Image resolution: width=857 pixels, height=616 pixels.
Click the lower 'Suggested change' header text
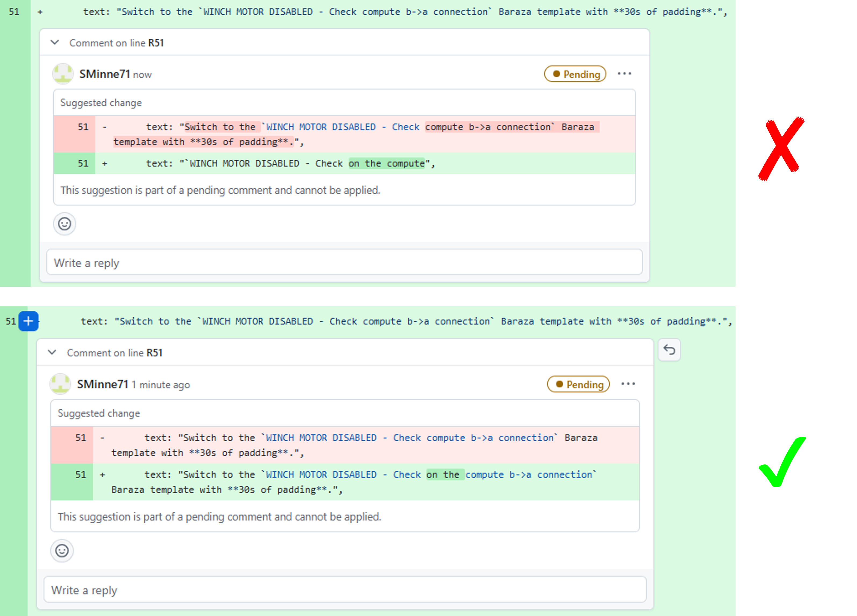[x=99, y=413]
